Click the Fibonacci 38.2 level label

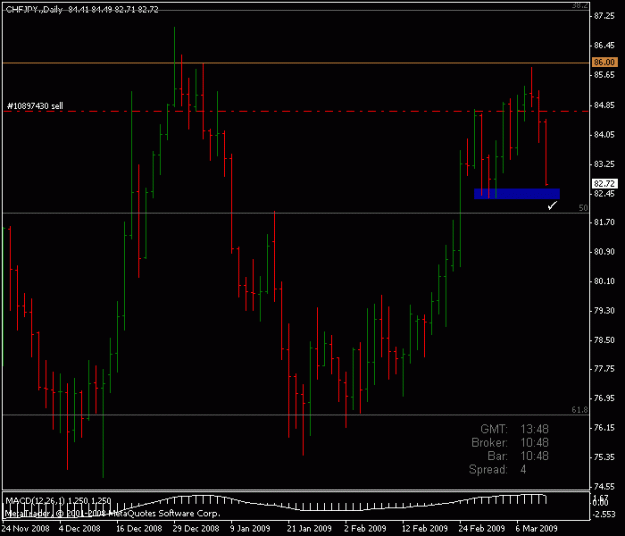pos(580,5)
